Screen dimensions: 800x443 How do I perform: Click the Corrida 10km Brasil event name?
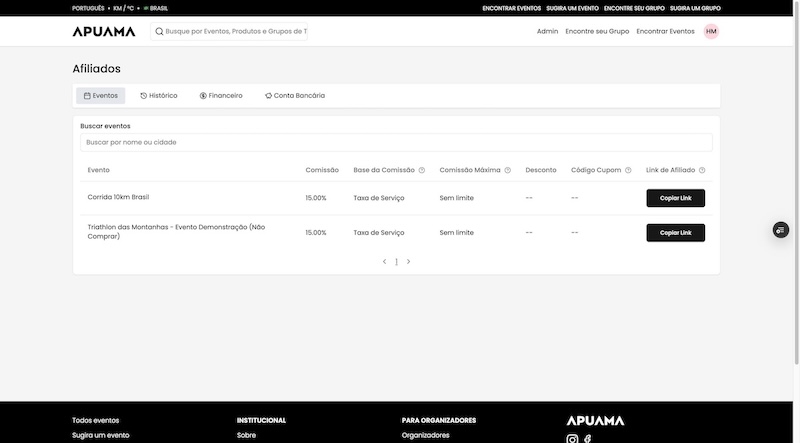118,197
